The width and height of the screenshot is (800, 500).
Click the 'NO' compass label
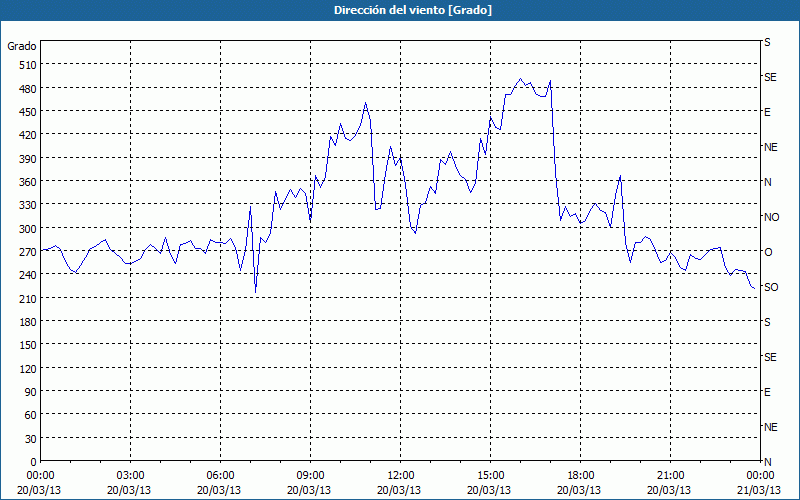[771, 217]
